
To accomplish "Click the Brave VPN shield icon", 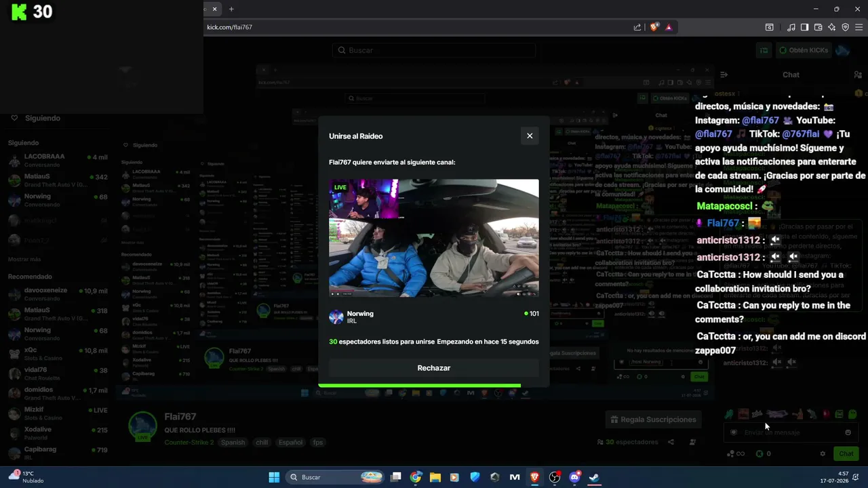I will (845, 27).
